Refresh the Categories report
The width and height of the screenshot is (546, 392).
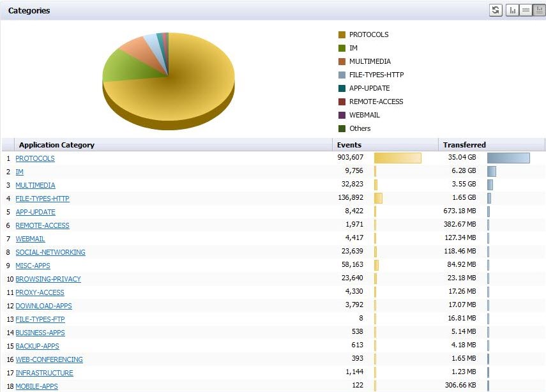click(496, 10)
